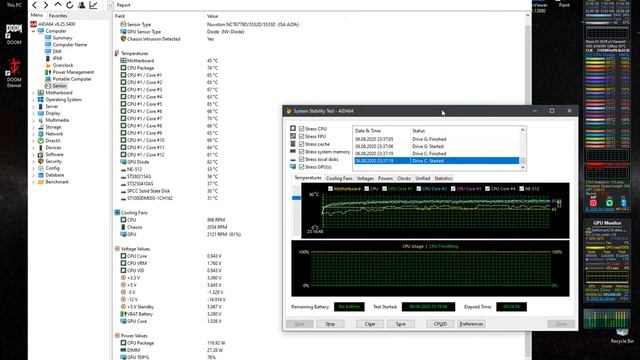The height and width of the screenshot is (360, 640).
Task: Switch to the Cooling Fans tab
Action: 339,178
